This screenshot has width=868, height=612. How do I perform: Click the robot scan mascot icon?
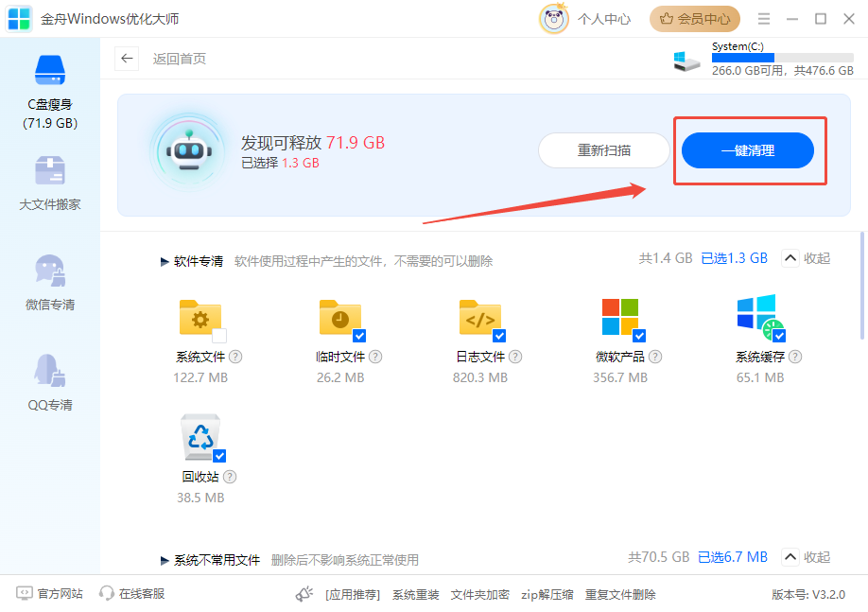[189, 151]
